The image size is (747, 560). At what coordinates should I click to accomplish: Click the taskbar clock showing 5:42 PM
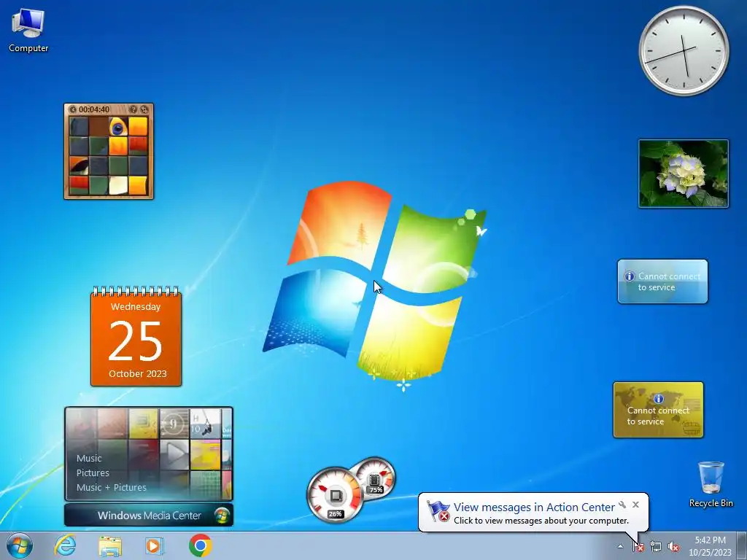point(710,546)
